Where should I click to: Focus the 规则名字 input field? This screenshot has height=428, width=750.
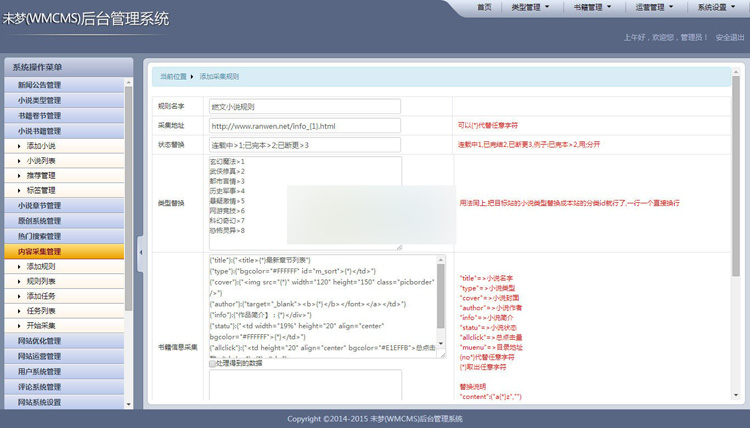pos(305,107)
